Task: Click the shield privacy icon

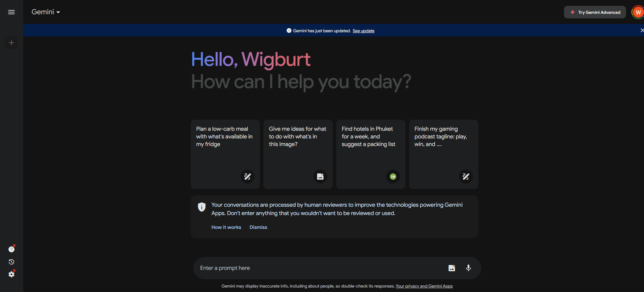Action: (x=202, y=207)
